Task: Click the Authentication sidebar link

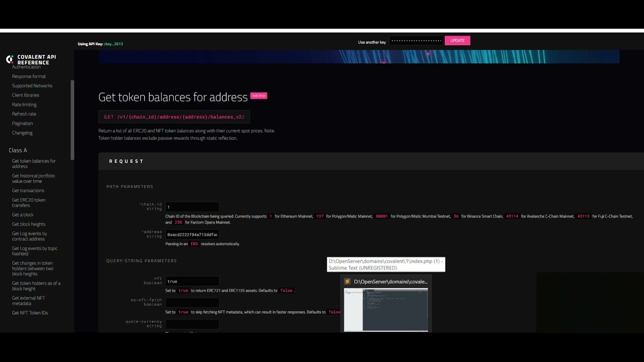Action: click(x=26, y=67)
